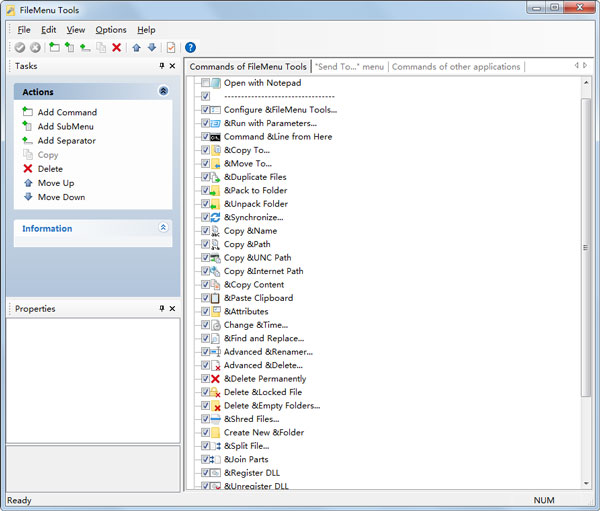Select the &Register DLL row
The width and height of the screenshot is (600, 511).
coord(252,473)
